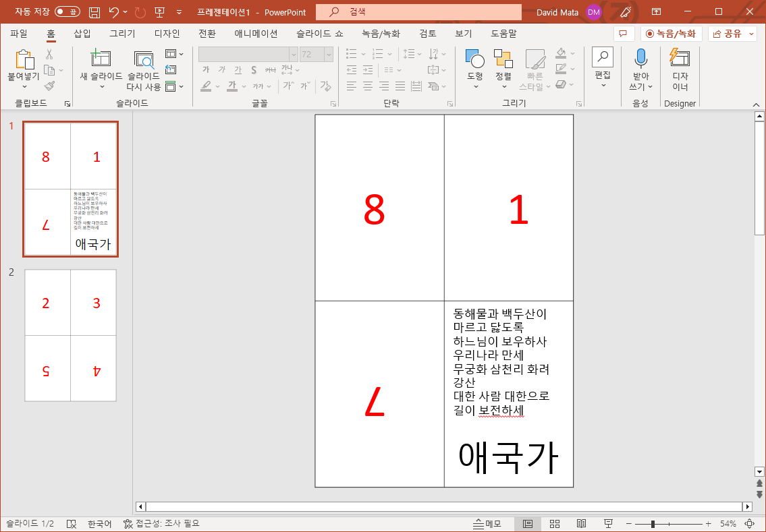This screenshot has height=532, width=766.
Task: Open the File tab
Action: coord(19,34)
